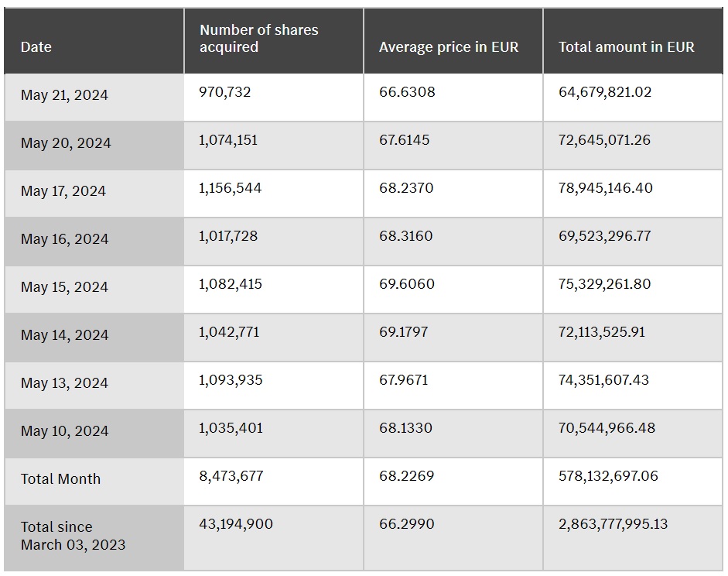
Task: Click the May 14, 2024 row label
Action: click(x=64, y=335)
